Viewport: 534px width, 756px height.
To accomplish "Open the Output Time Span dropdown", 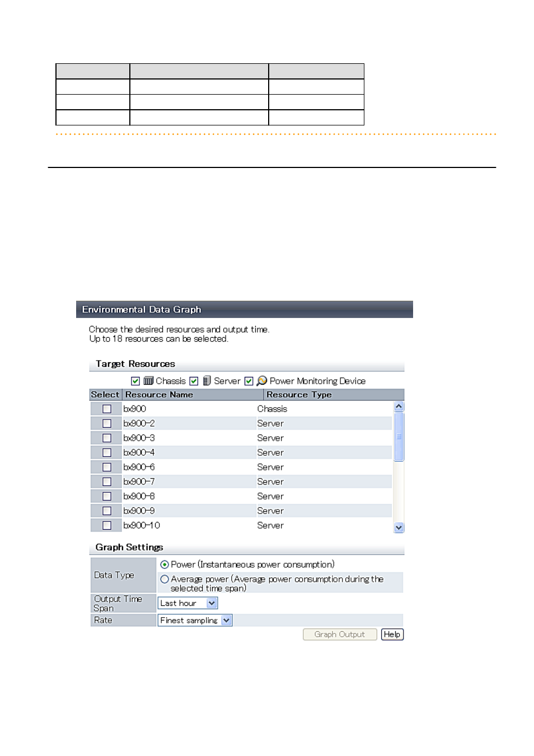I will click(x=188, y=603).
